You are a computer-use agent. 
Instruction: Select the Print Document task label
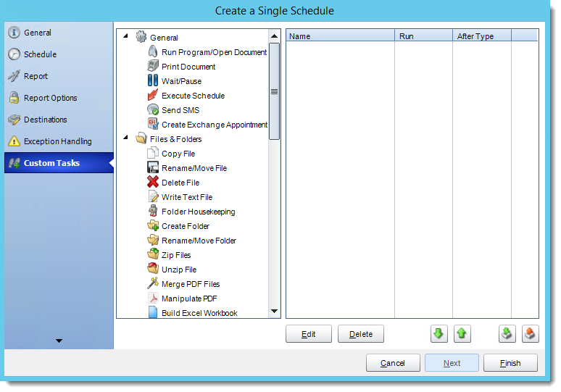tap(188, 67)
